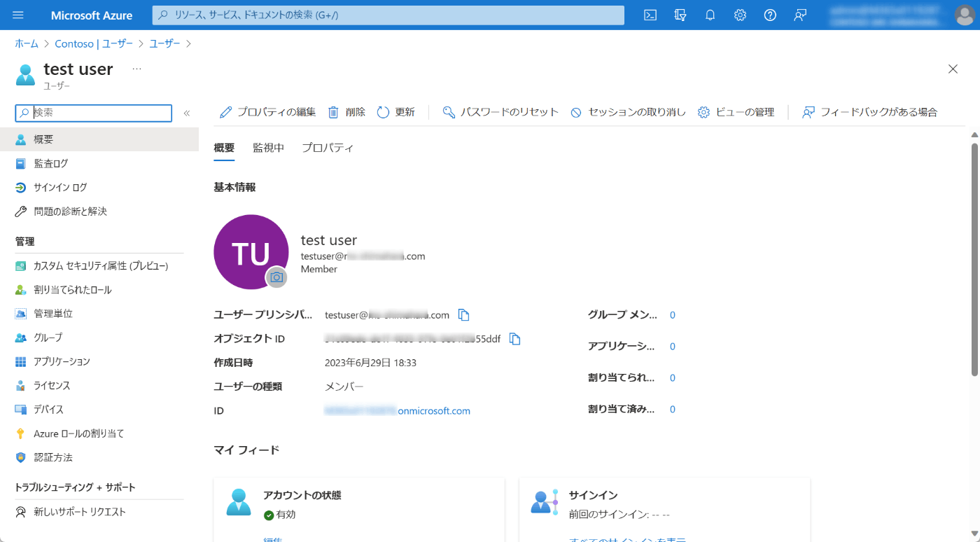The height and width of the screenshot is (542, 980).
Task: Select the 概要 tab
Action: [x=224, y=148]
